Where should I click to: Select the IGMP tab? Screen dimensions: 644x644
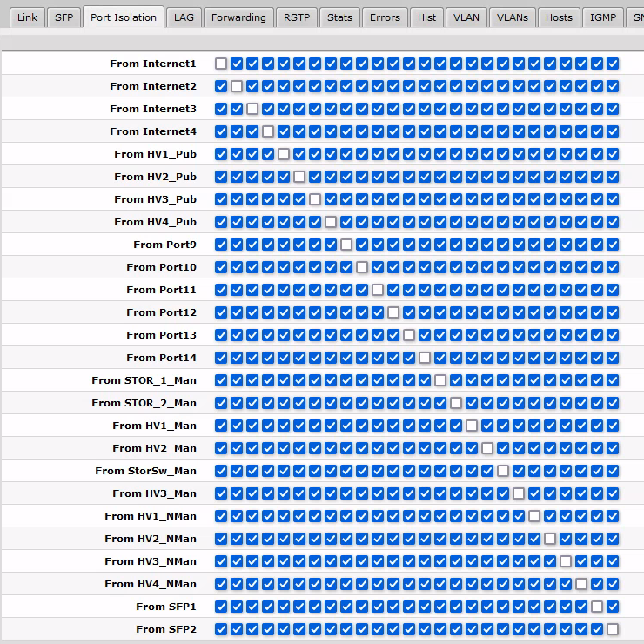tap(603, 17)
